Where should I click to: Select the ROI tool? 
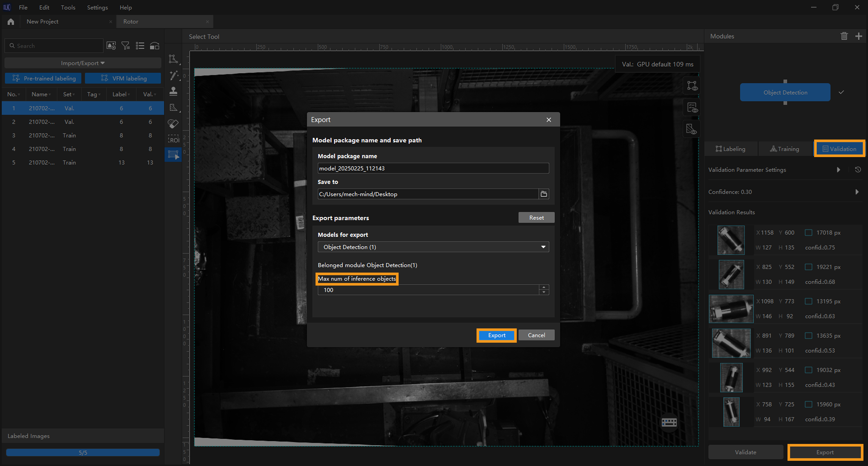[174, 140]
